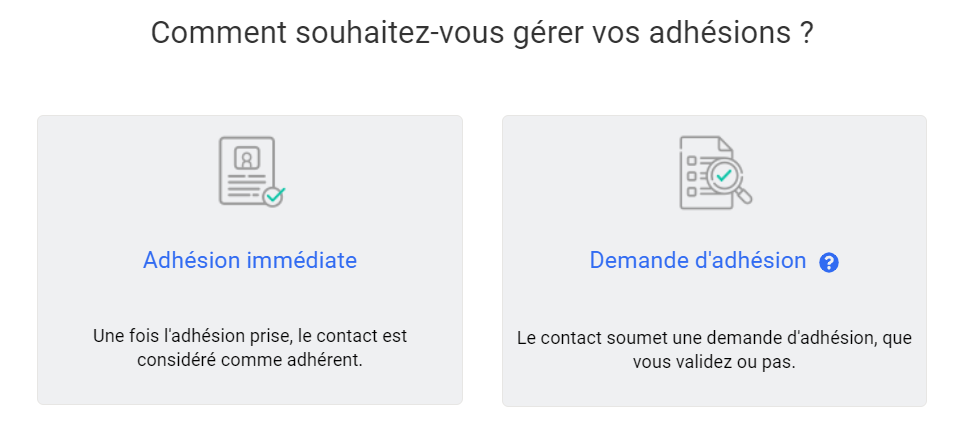Click the text lines on the ID card icon

244,186
